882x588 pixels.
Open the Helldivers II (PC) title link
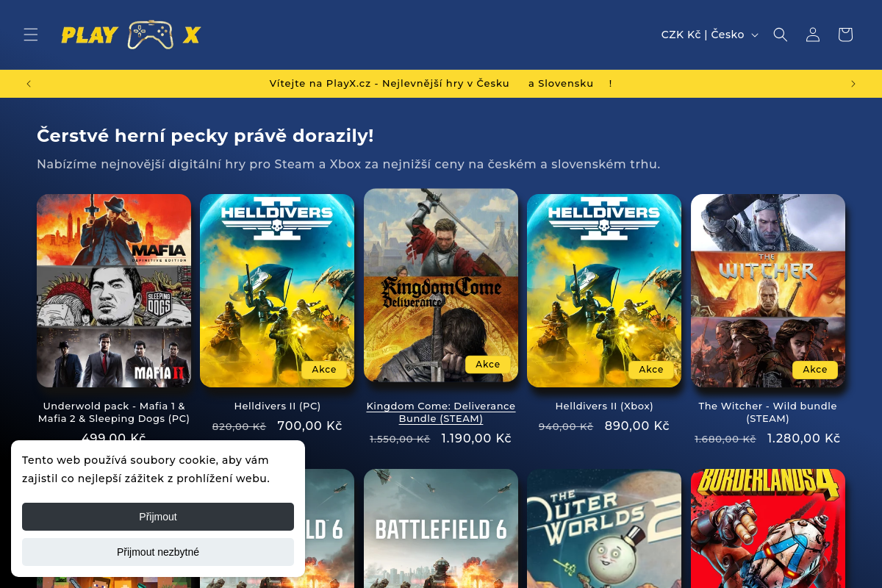[277, 406]
